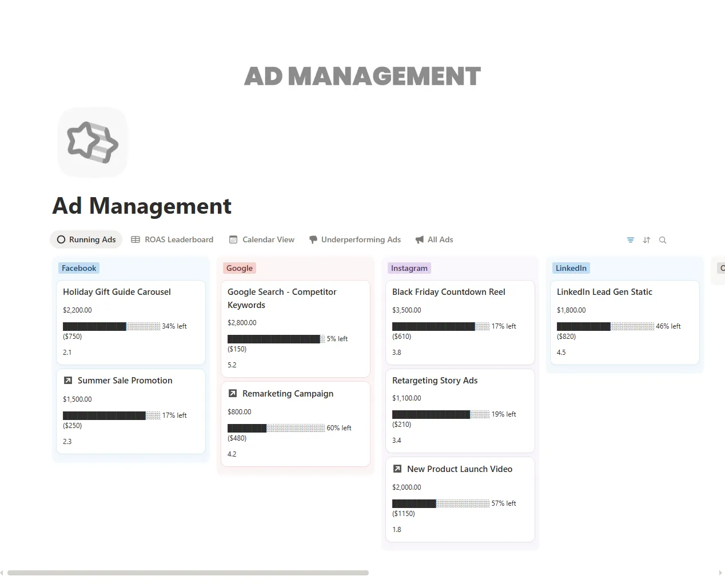Click the horizontal scrollbar at the bottom
Viewport: 725px width, 588px height.
(x=189, y=573)
